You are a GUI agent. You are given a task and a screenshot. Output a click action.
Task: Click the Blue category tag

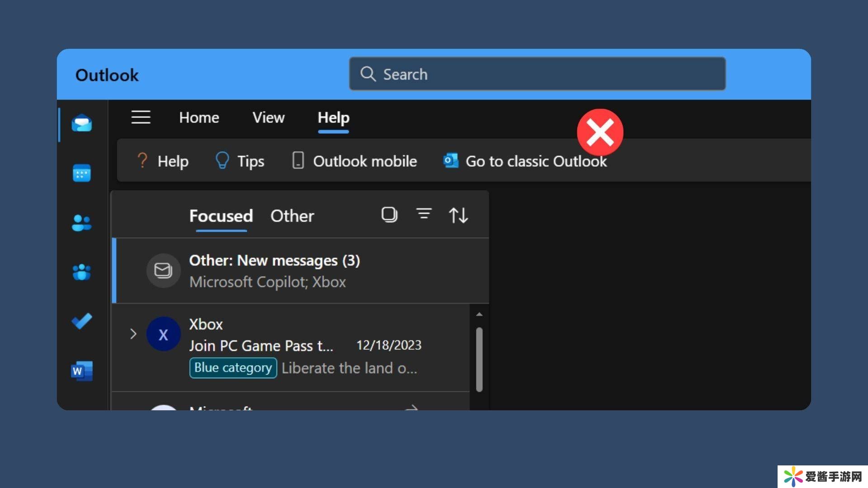click(233, 368)
